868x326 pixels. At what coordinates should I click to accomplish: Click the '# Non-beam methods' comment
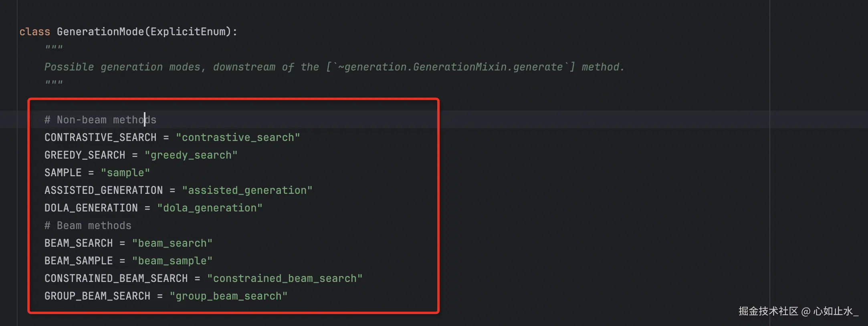point(100,120)
